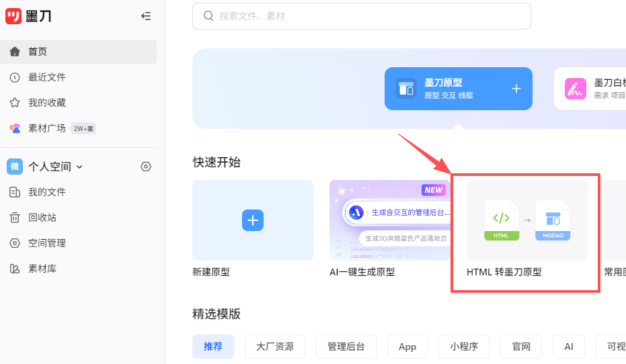Click the file icon beside 我的文件

pyautogui.click(x=15, y=192)
